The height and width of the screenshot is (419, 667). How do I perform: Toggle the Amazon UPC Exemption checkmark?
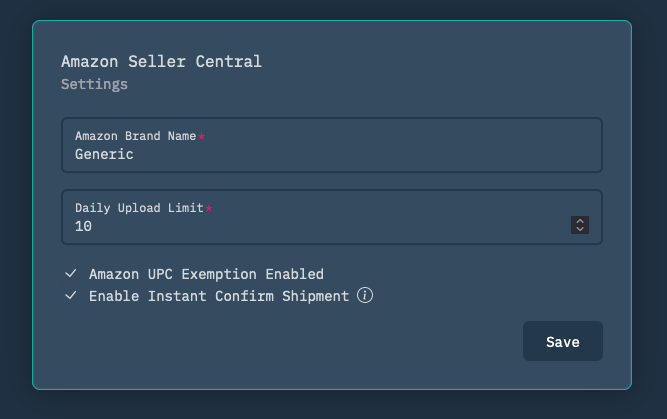[x=71, y=274]
